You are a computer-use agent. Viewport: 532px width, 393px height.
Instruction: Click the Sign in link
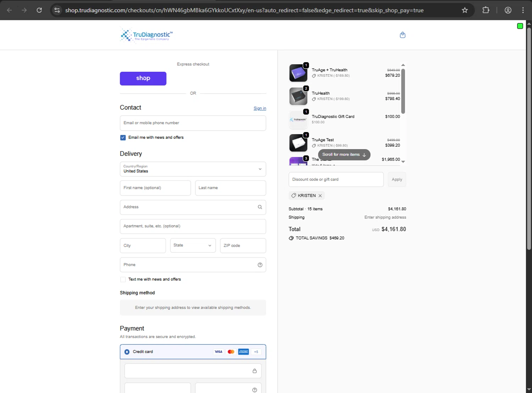(x=260, y=108)
